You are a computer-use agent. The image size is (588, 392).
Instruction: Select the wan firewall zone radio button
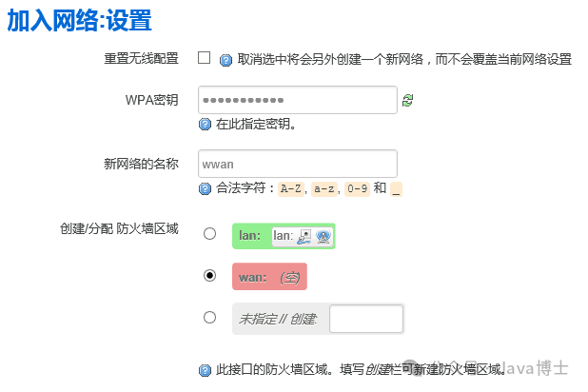[209, 276]
